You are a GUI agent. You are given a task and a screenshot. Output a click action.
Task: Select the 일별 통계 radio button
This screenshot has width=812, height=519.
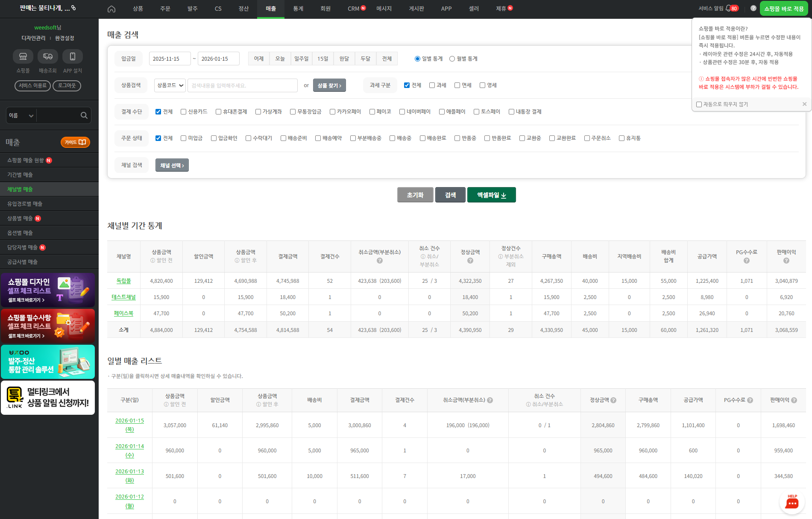(x=417, y=59)
